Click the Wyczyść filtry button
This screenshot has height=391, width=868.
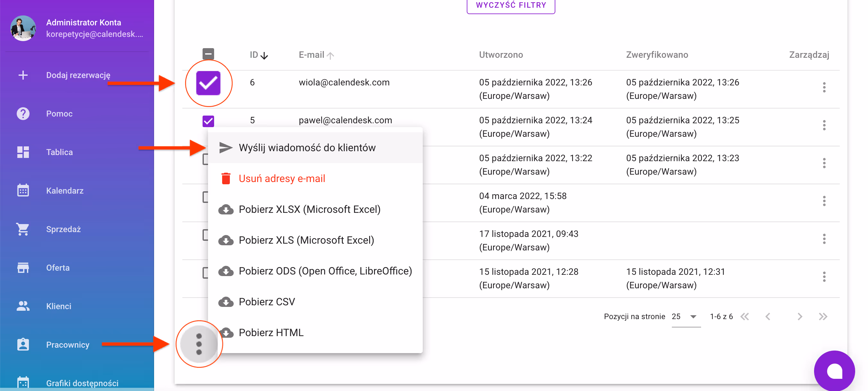click(510, 5)
